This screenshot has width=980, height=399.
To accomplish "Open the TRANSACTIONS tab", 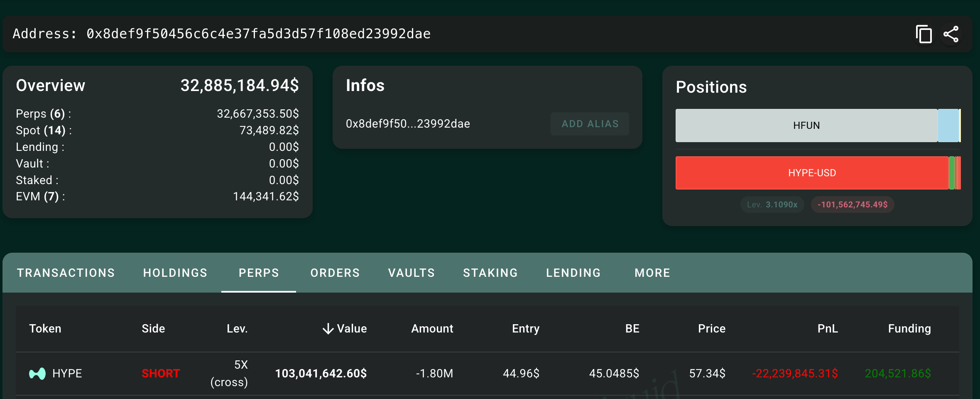I will [x=66, y=273].
